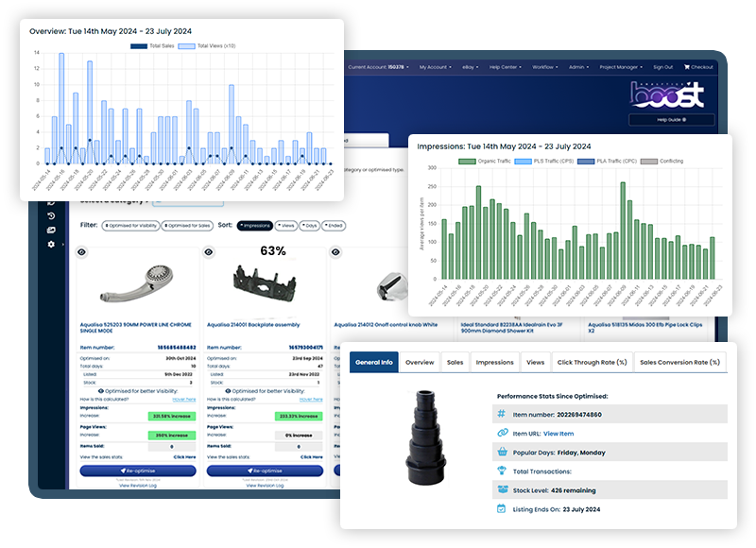
Task: Click the basket icon beside Popular Days
Action: pyautogui.click(x=501, y=452)
